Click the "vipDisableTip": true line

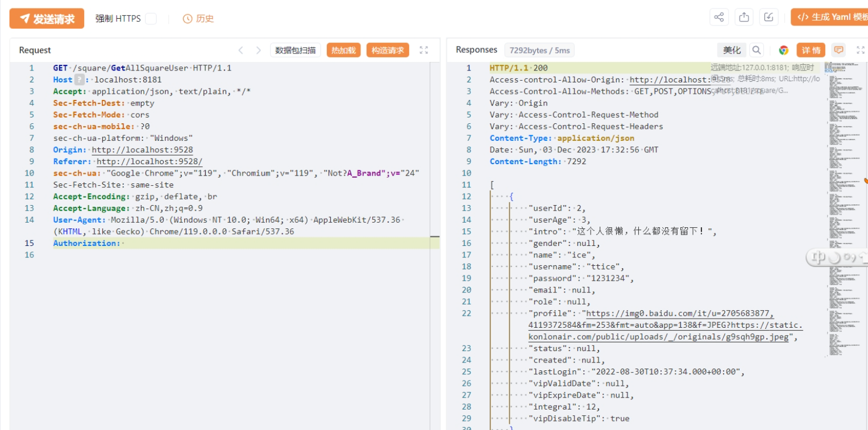point(579,418)
